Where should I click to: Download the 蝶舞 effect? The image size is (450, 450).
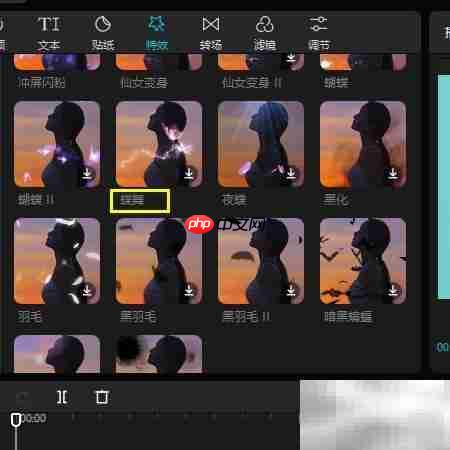point(189,174)
